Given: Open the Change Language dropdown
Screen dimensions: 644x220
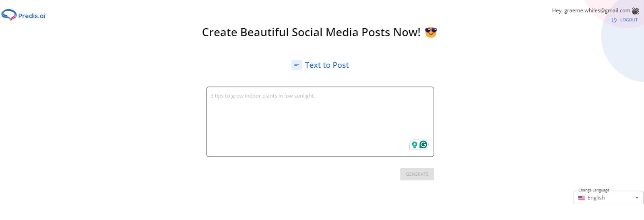Looking at the screenshot, I should click(x=608, y=198).
